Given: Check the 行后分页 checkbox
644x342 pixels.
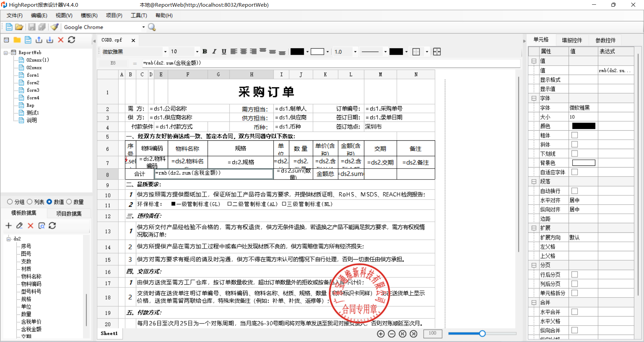Looking at the screenshot, I should click(575, 275).
